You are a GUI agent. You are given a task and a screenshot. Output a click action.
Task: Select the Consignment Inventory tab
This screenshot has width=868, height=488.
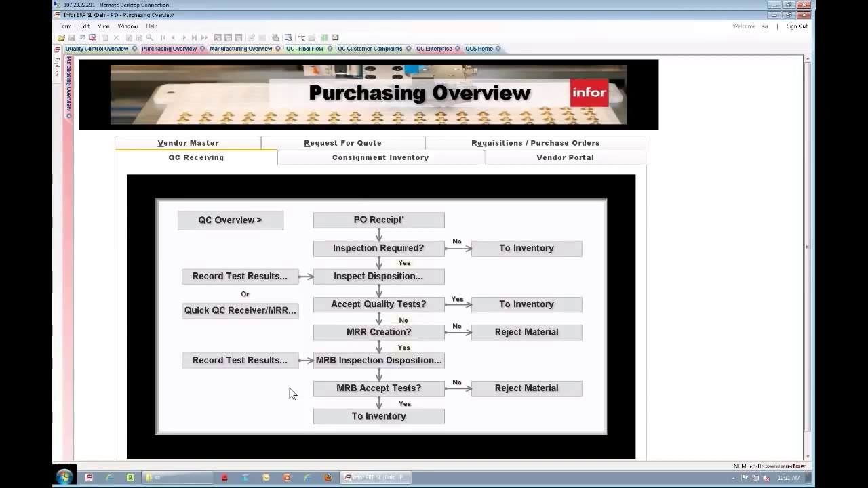tap(380, 157)
